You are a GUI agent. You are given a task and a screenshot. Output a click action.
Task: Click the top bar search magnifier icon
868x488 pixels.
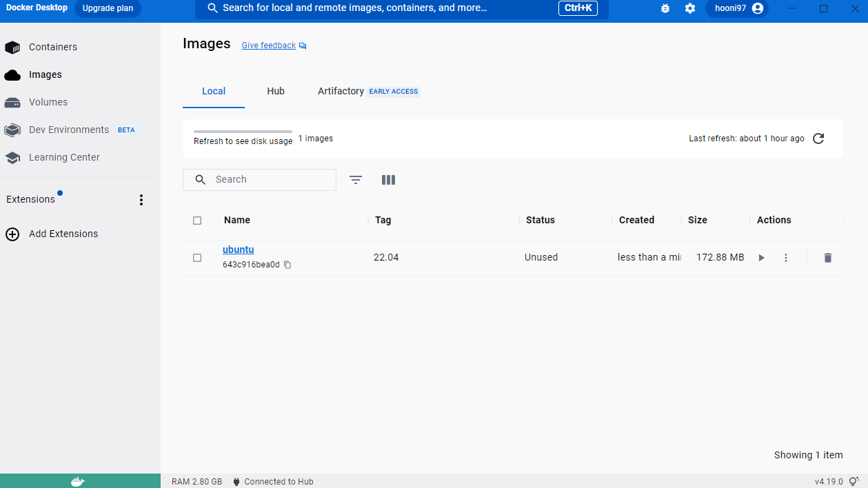pos(213,8)
